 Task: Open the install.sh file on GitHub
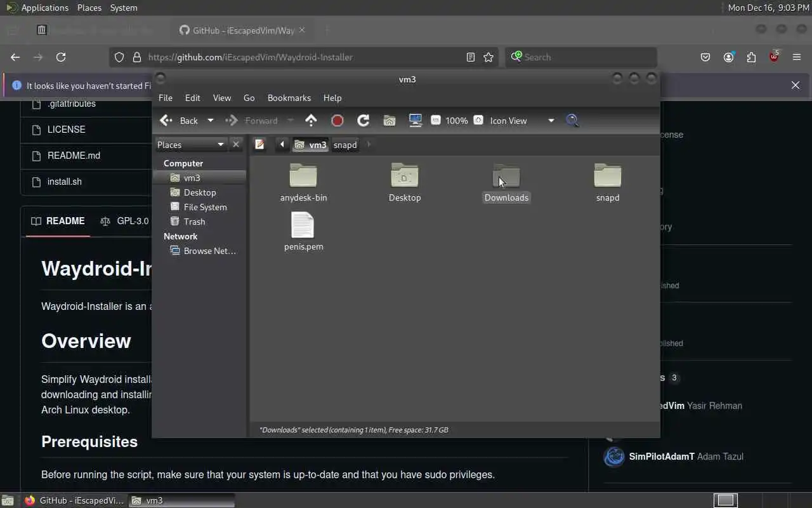tap(65, 182)
